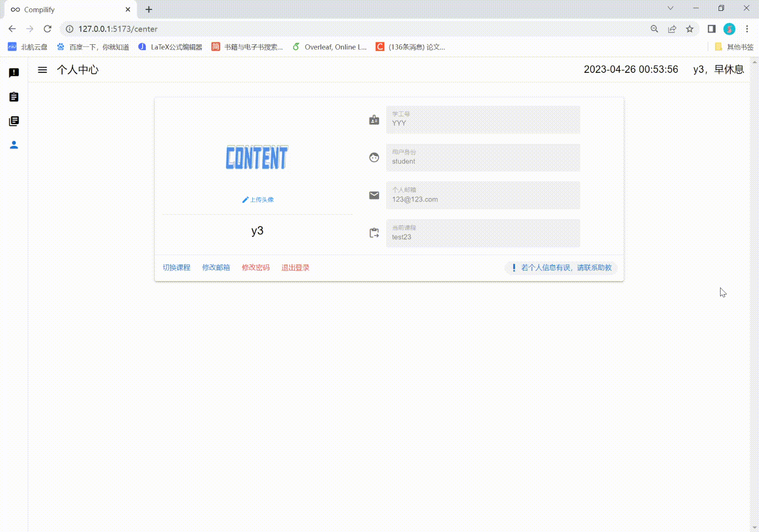Reload the page with the refresh icon

click(47, 29)
